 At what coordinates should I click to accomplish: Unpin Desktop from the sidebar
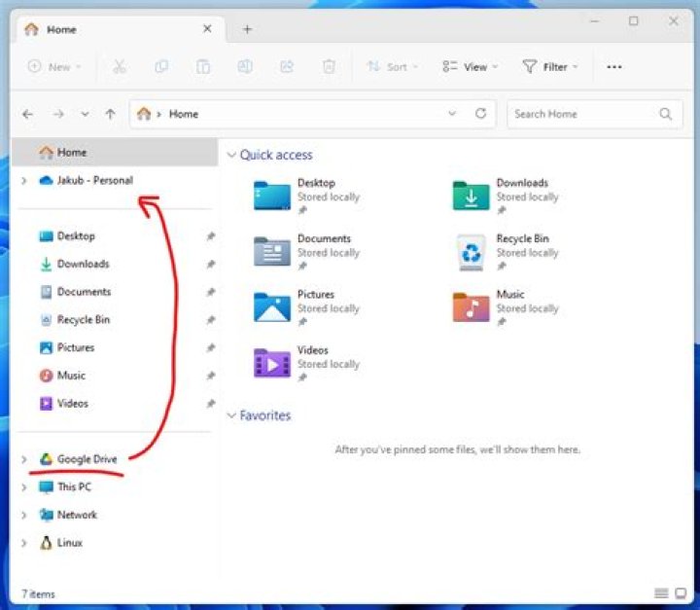point(210,236)
